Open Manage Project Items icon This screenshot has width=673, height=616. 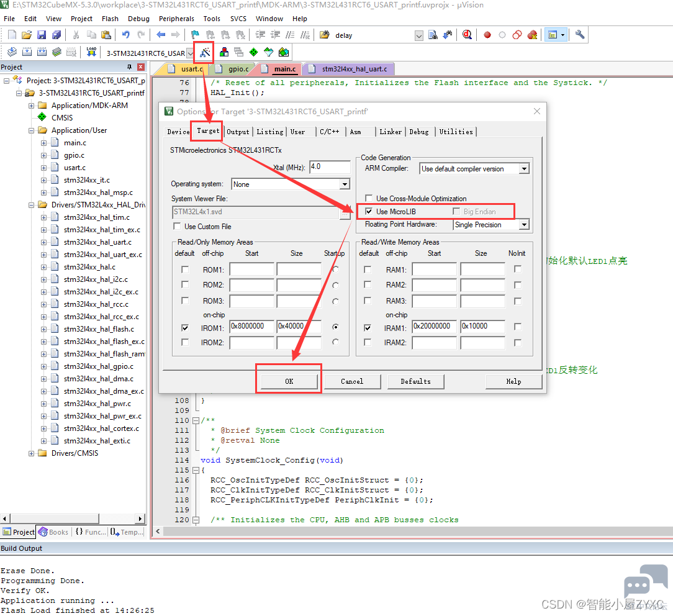tap(224, 52)
